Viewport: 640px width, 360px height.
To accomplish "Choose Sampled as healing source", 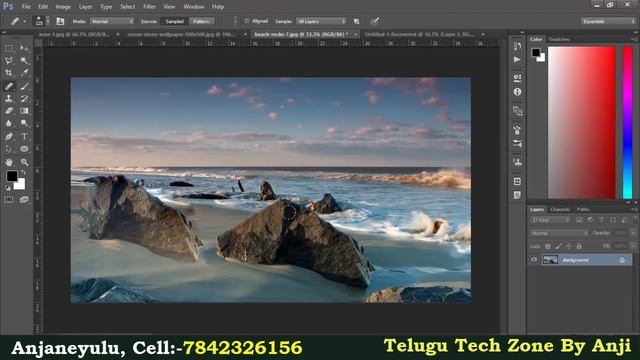I will coord(175,21).
